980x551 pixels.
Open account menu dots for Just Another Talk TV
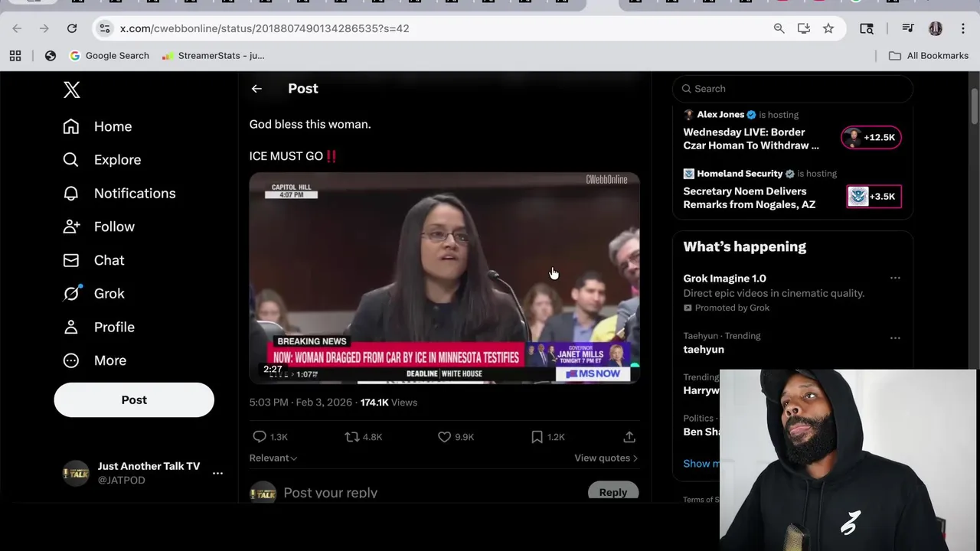(x=217, y=473)
